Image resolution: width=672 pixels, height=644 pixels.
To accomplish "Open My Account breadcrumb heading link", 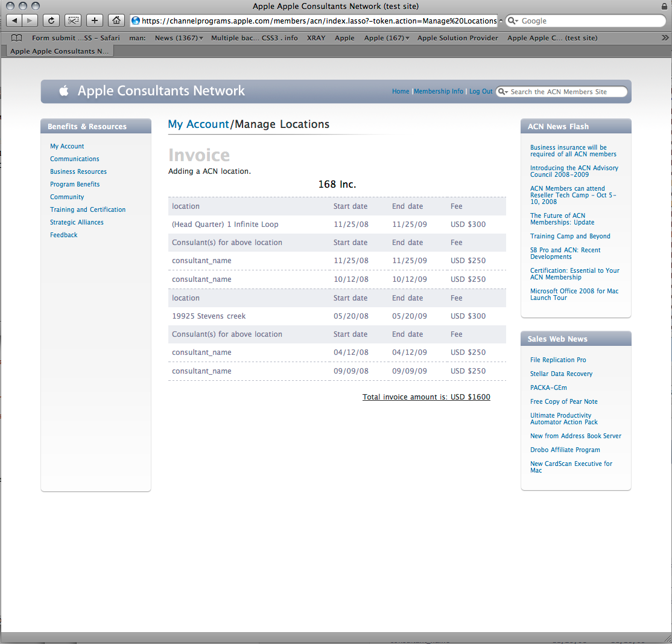I will tap(198, 124).
